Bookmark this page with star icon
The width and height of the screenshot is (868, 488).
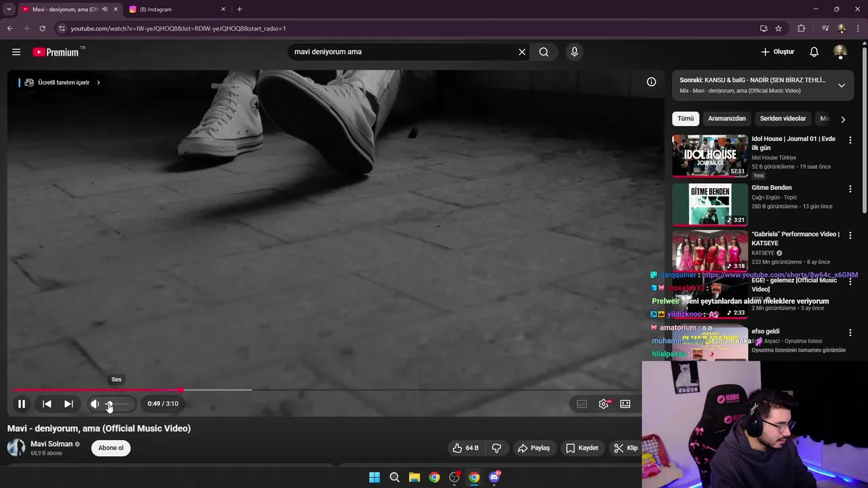point(778,28)
